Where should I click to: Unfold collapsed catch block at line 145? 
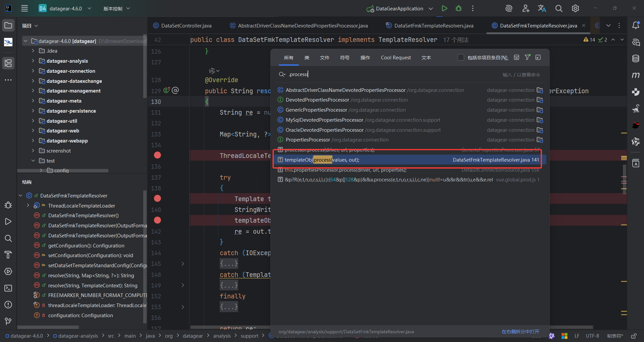[x=183, y=264]
